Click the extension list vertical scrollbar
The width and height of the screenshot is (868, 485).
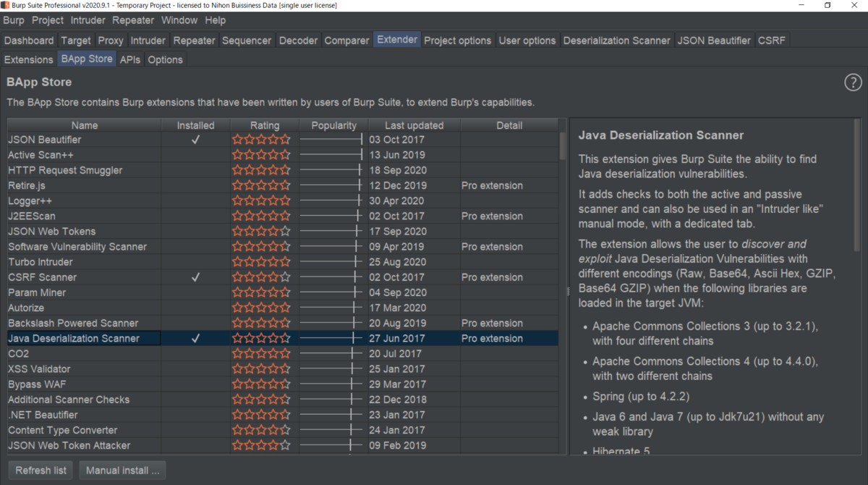coord(563,145)
